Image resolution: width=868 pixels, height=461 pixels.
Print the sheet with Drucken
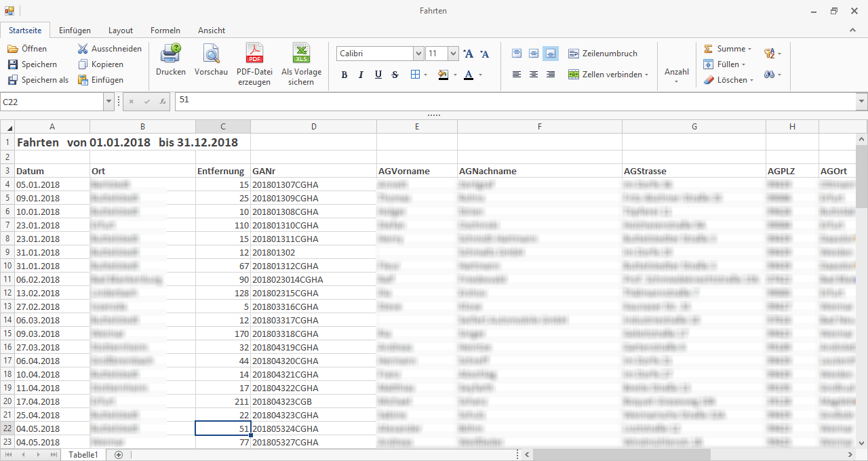tap(171, 60)
